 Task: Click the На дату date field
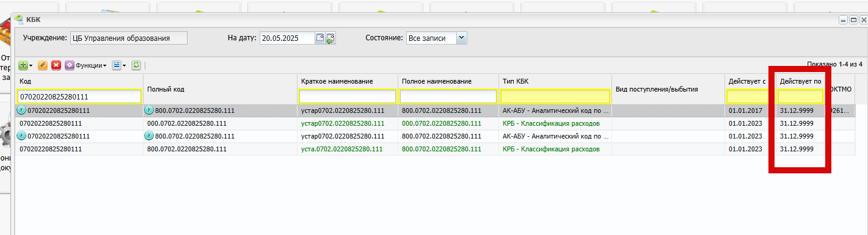coord(287,38)
